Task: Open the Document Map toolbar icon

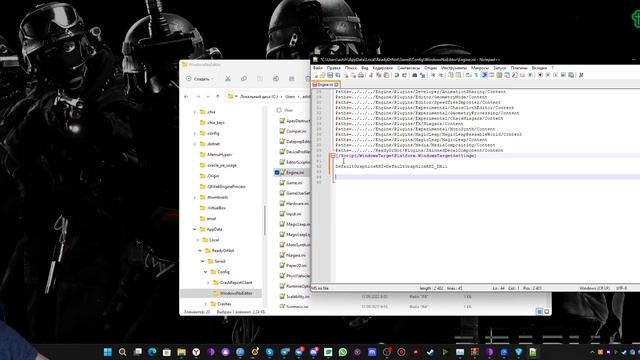Action: (x=499, y=75)
